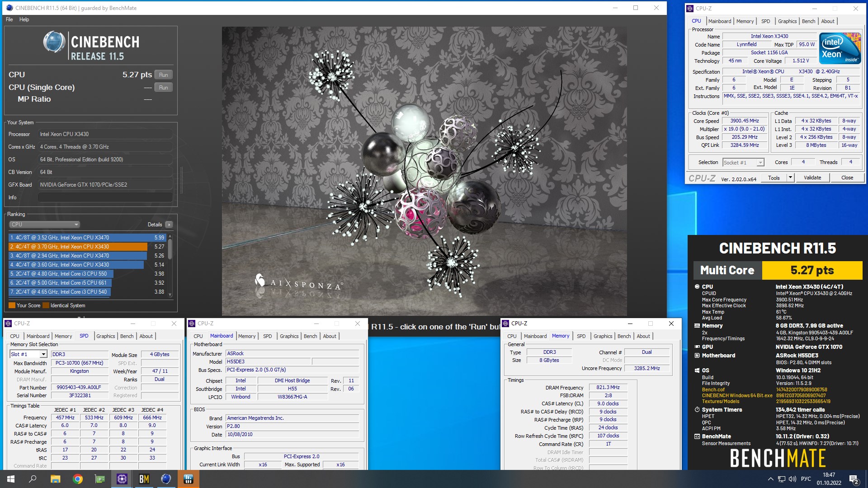Click BenchMate code icon in panel
This screenshot has height=488, width=868.
click(697, 436)
